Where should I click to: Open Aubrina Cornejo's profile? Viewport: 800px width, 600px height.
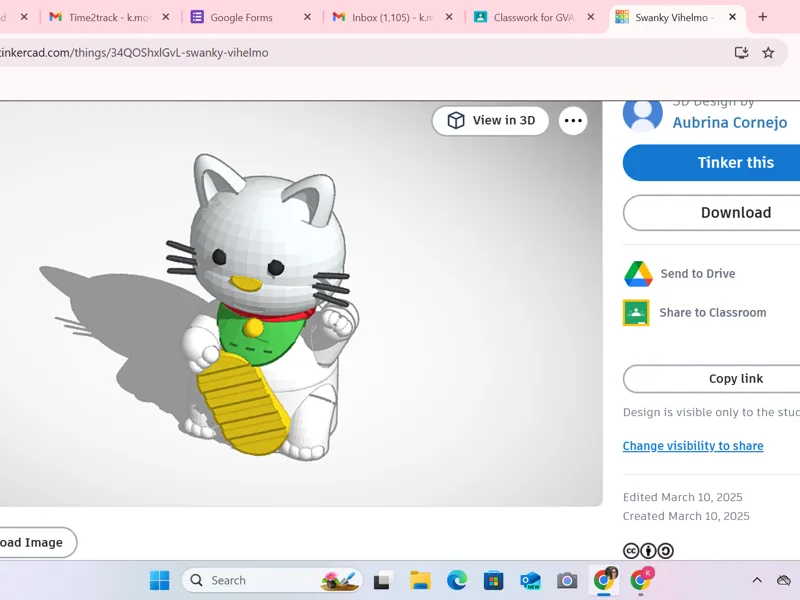click(x=730, y=122)
